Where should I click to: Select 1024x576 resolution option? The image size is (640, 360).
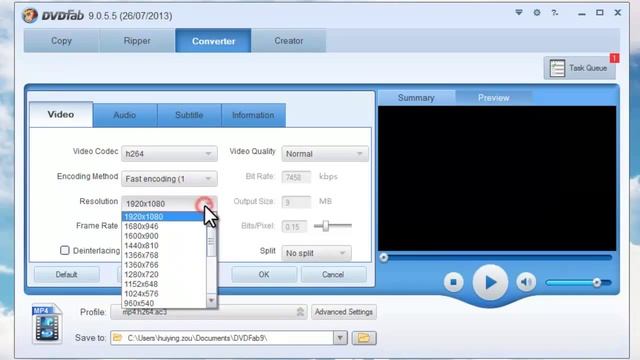pos(164,293)
